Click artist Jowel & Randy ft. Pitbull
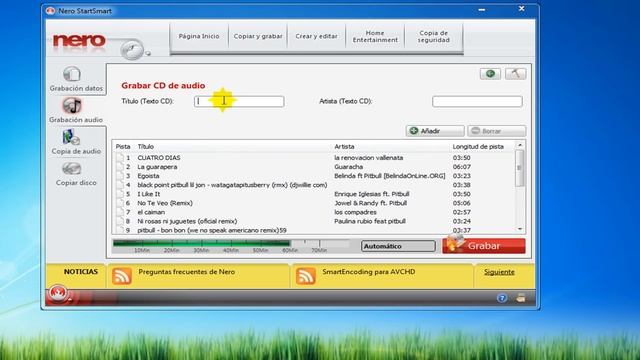 [370, 203]
